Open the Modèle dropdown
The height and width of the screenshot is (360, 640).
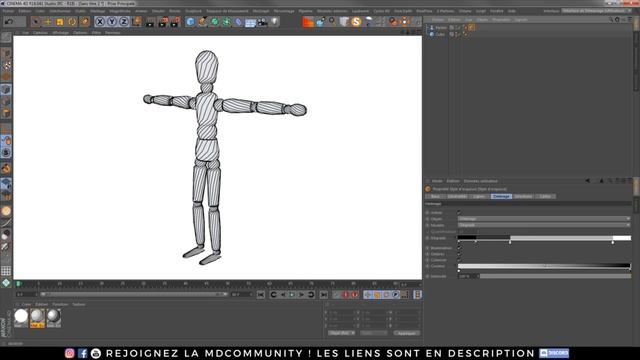tap(544, 225)
